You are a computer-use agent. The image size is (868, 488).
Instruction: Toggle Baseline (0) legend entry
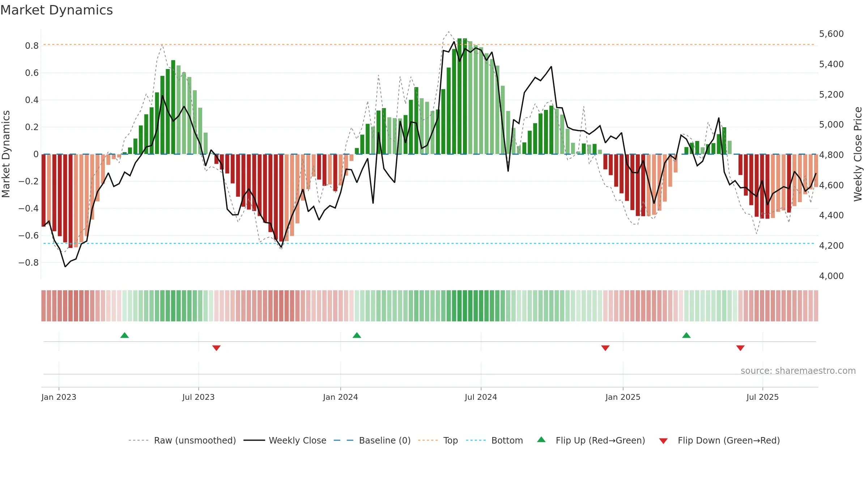pyautogui.click(x=372, y=440)
